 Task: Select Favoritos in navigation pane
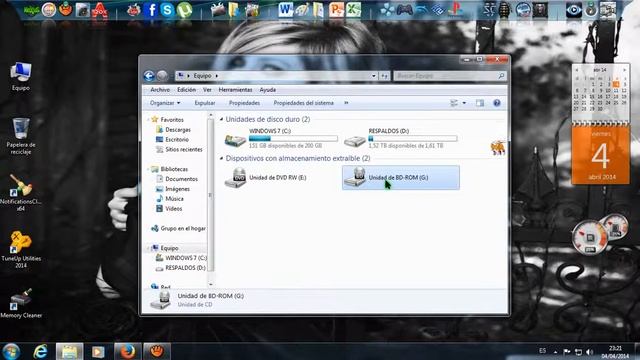click(172, 120)
